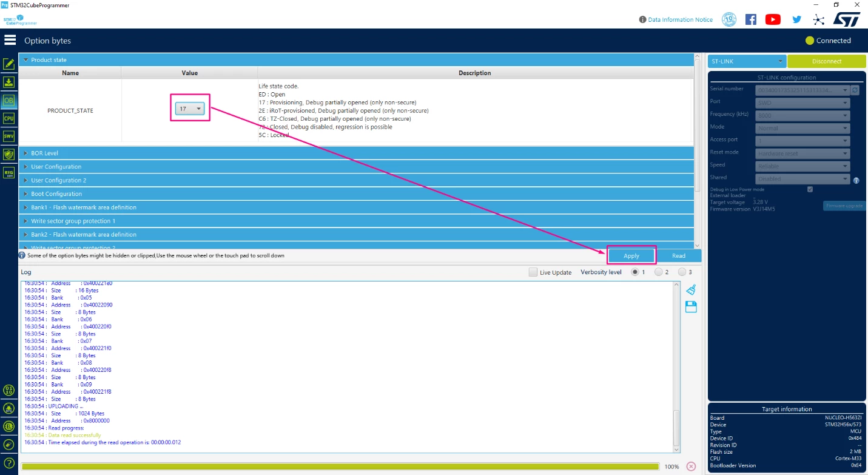Open ST YouTube channel icon
The width and height of the screenshot is (868, 475).
click(x=773, y=19)
